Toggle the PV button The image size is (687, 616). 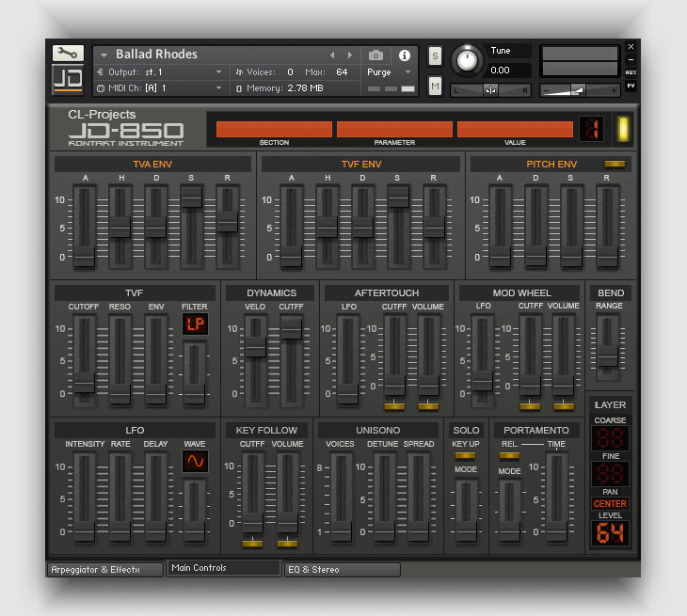coord(631,86)
